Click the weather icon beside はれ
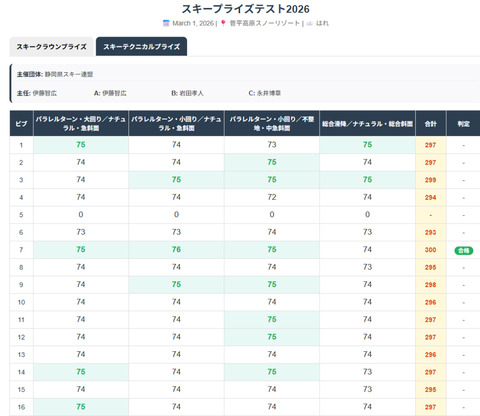This screenshot has height=416, width=480. tap(310, 23)
